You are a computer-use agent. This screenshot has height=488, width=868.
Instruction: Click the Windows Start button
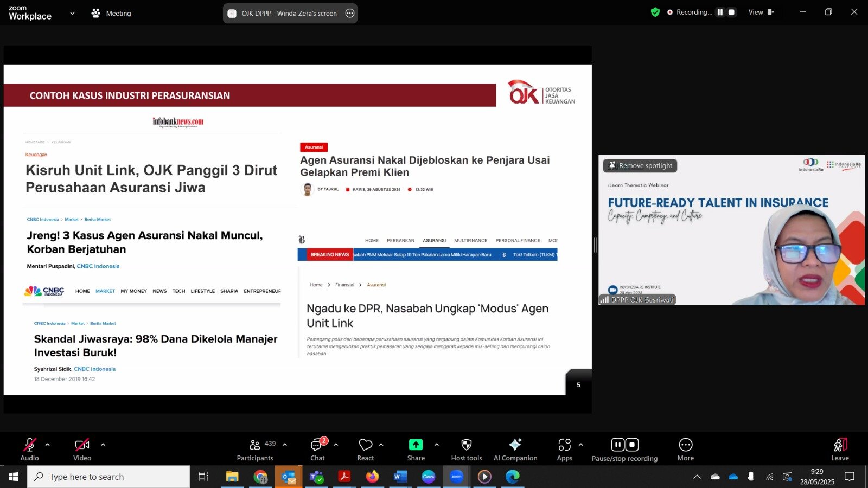coord(14,477)
